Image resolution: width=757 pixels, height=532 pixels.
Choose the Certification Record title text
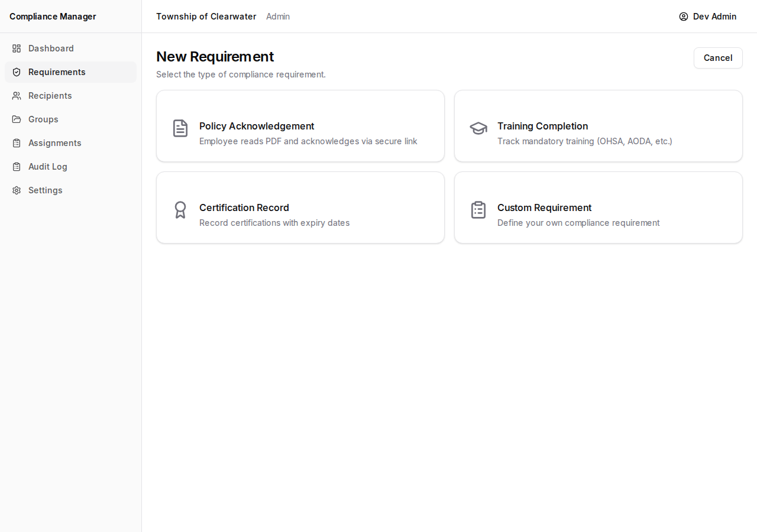tap(244, 207)
